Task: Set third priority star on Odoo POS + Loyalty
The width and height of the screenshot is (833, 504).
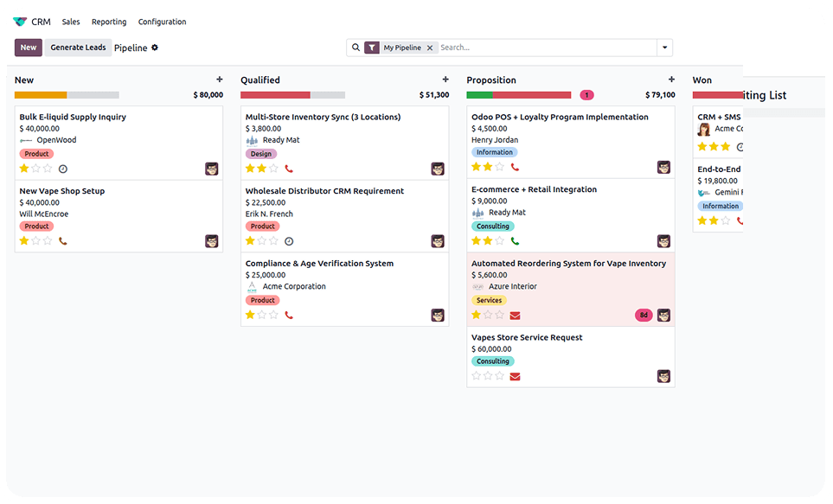Action: (500, 167)
